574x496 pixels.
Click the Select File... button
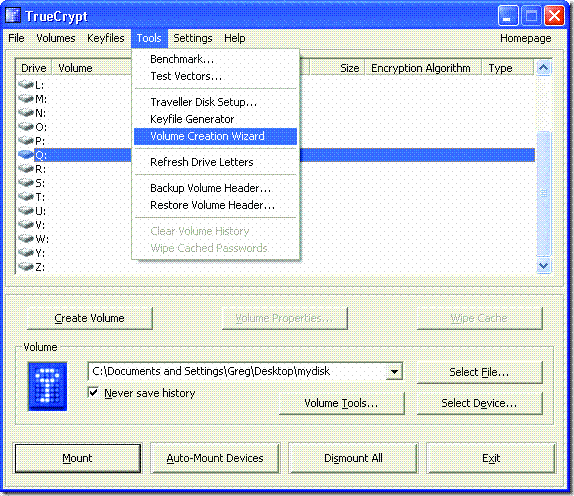(x=479, y=372)
